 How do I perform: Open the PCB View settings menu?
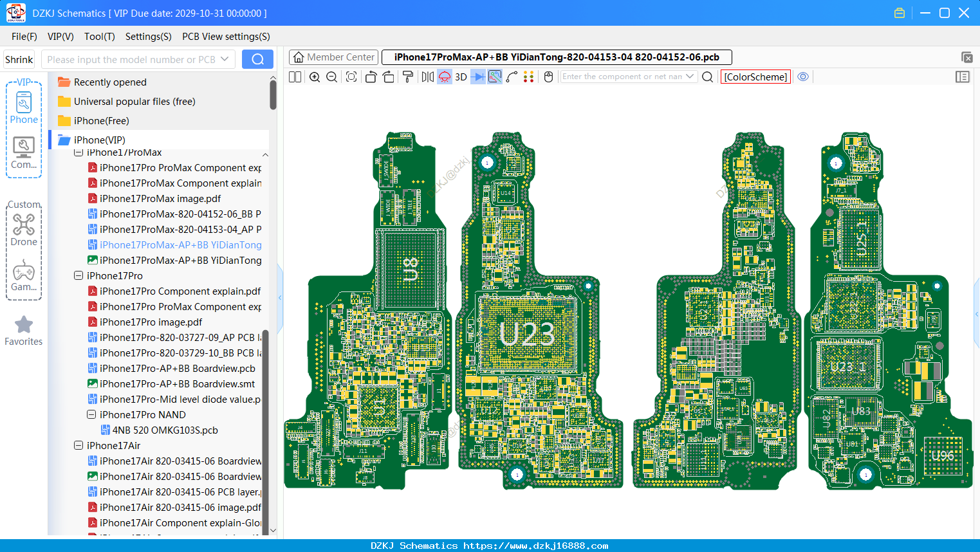click(226, 37)
